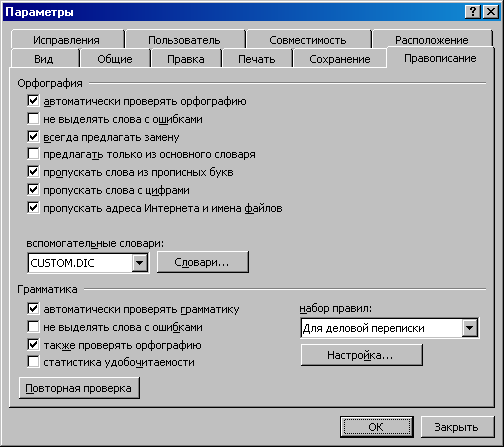
Task: Click the Параметры title bar text
Action: tap(39, 12)
